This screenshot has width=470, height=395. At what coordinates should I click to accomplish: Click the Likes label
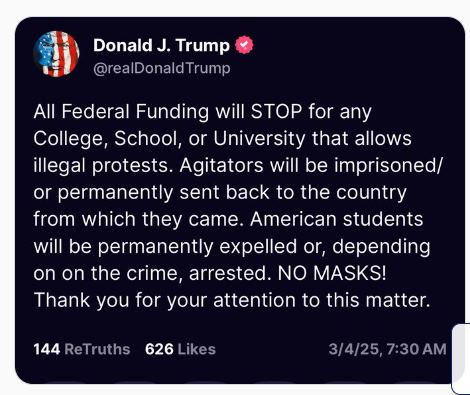(197, 349)
